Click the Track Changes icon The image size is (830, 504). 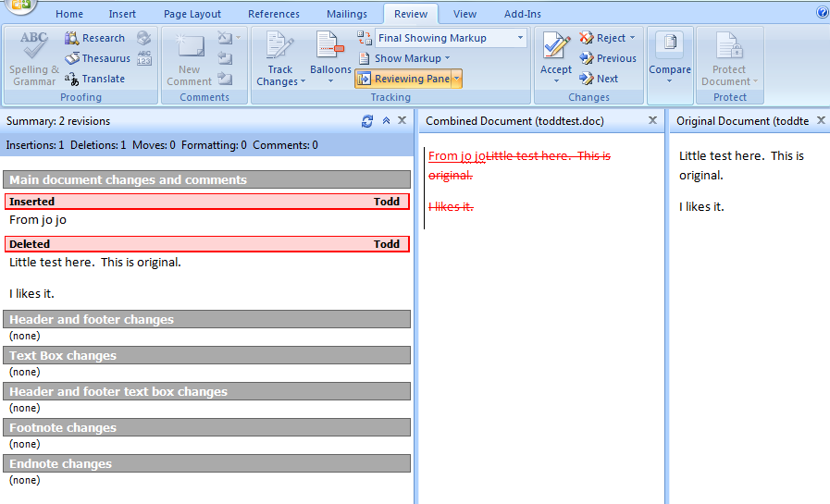279,46
